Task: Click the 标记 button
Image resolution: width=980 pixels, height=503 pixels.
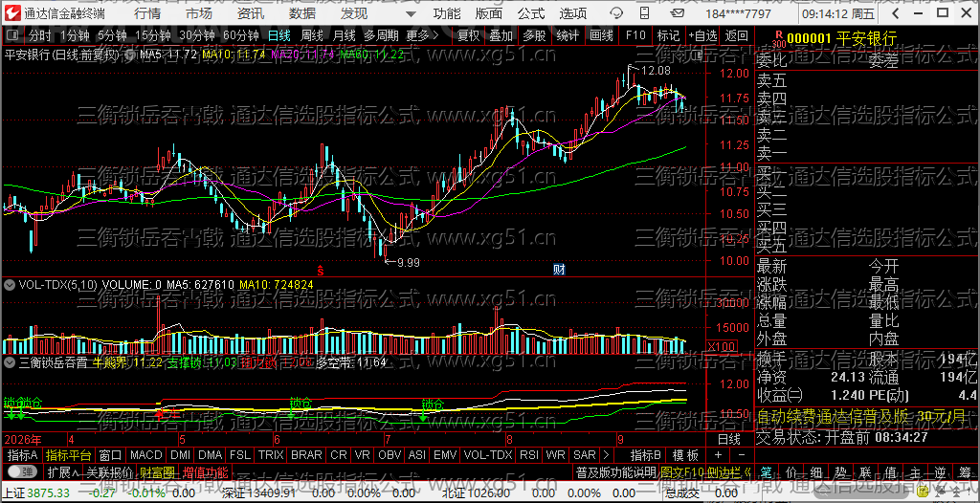Action: pyautogui.click(x=669, y=35)
